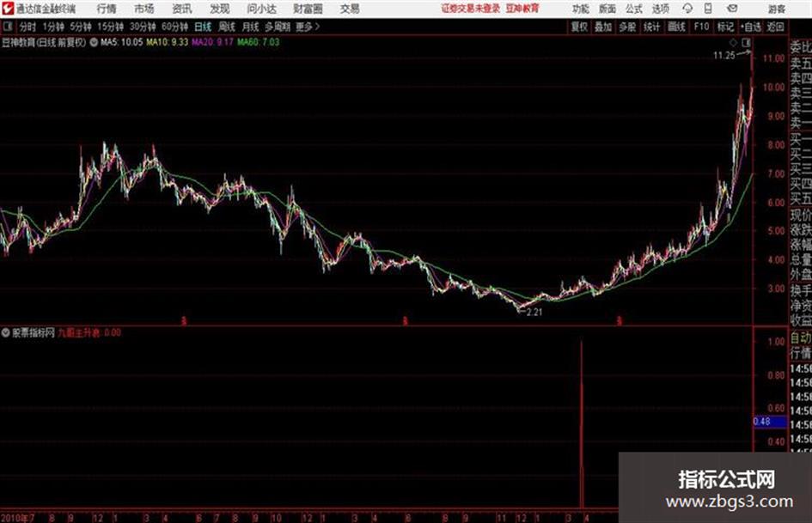Click the 复权 toolbar button

coord(579,27)
